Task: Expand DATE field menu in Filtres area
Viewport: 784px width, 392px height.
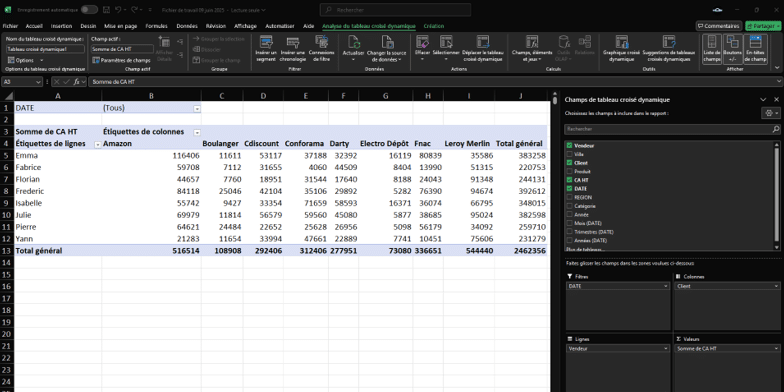Action: tap(666, 286)
